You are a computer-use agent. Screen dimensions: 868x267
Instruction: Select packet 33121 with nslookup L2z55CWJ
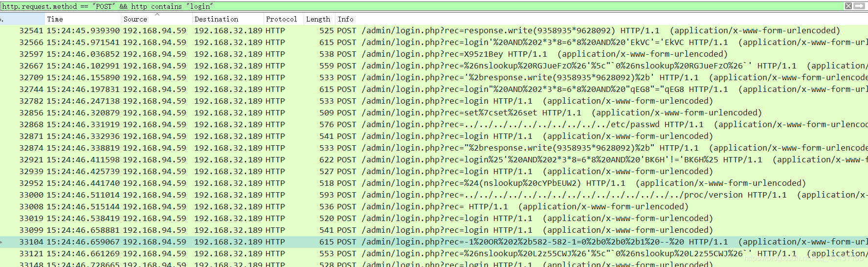pos(434,253)
